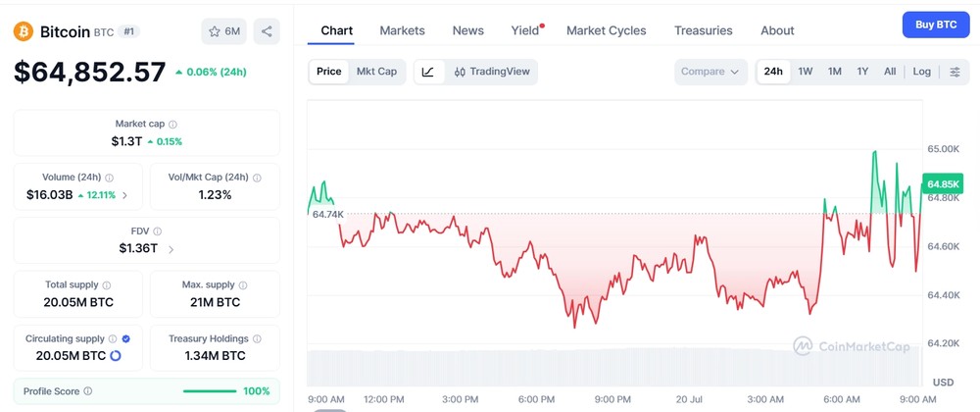Toggle chart to Mkt Cap view
The width and height of the screenshot is (980, 412).
[376, 72]
